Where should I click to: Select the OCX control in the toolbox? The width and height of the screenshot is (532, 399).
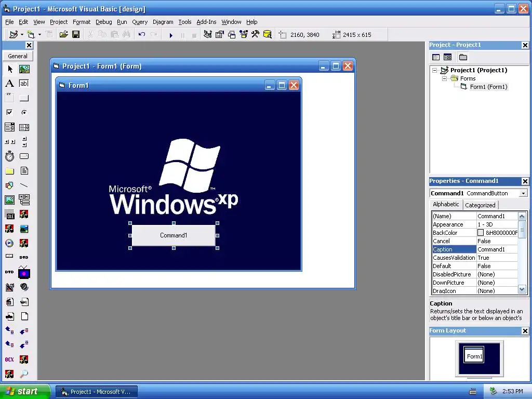[x=10, y=360]
